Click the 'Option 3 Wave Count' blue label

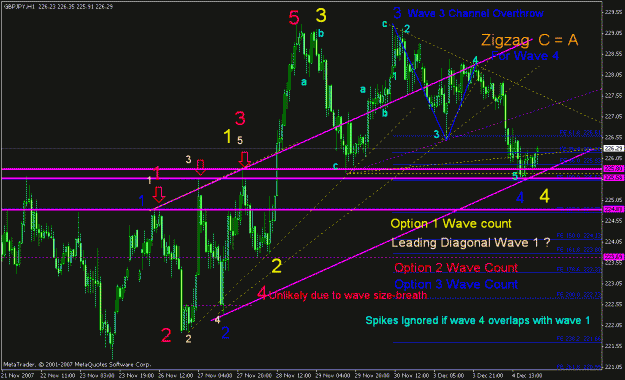(456, 284)
